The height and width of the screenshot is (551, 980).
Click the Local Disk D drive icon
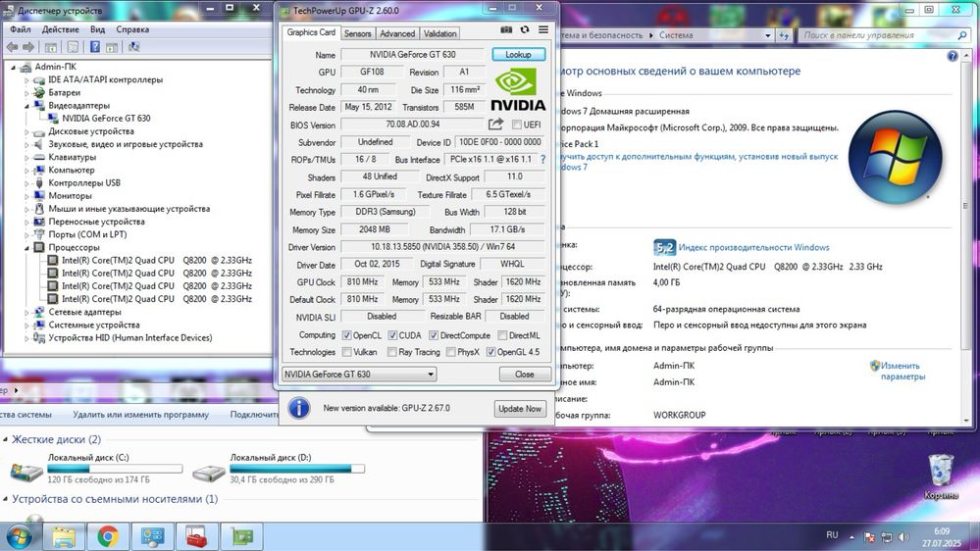[x=209, y=471]
